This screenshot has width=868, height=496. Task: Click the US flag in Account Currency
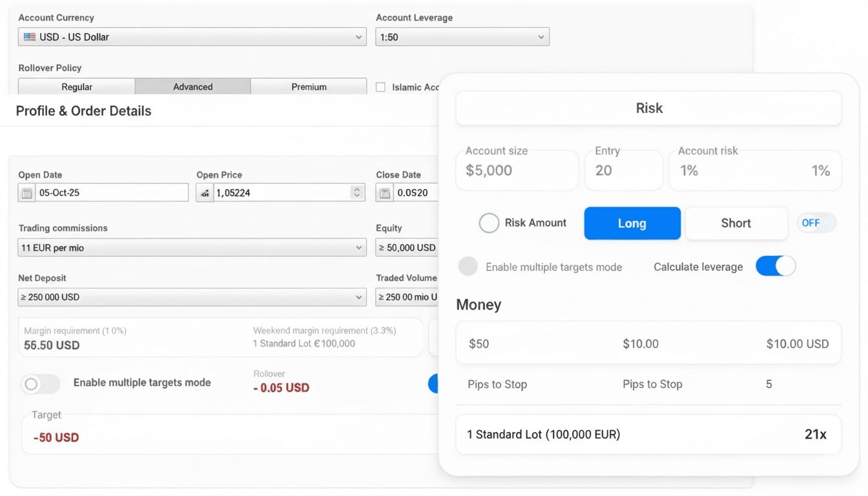tap(30, 37)
